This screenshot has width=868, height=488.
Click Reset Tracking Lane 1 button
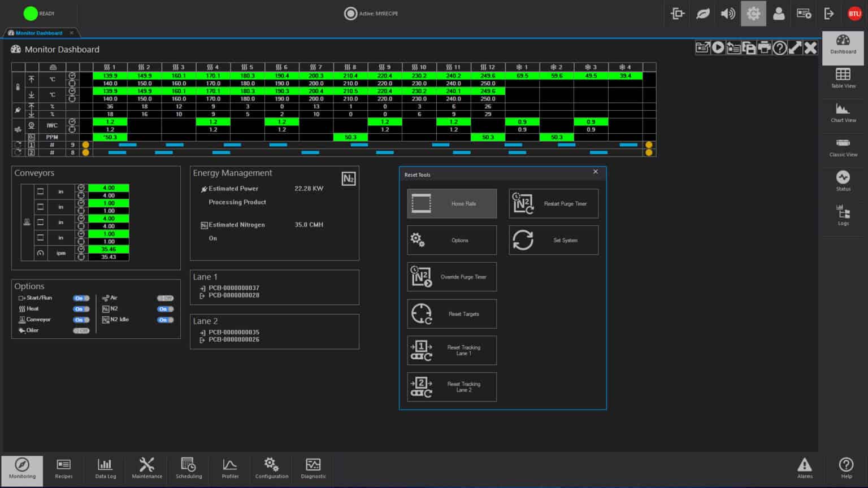pos(452,350)
